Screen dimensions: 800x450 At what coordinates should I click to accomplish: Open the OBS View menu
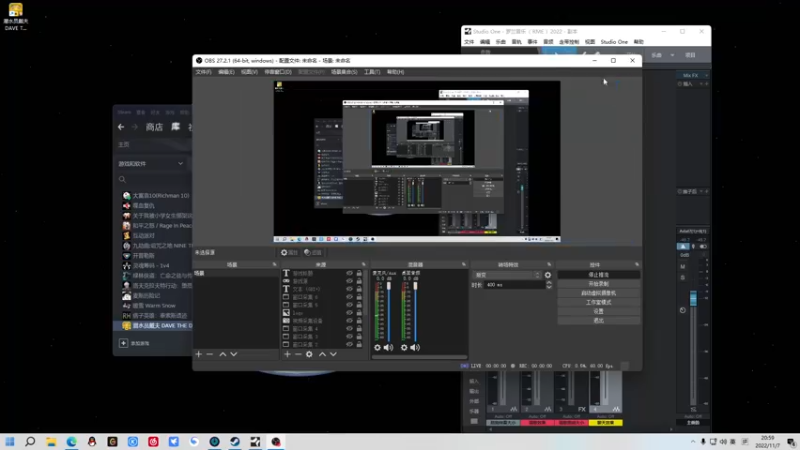click(249, 72)
